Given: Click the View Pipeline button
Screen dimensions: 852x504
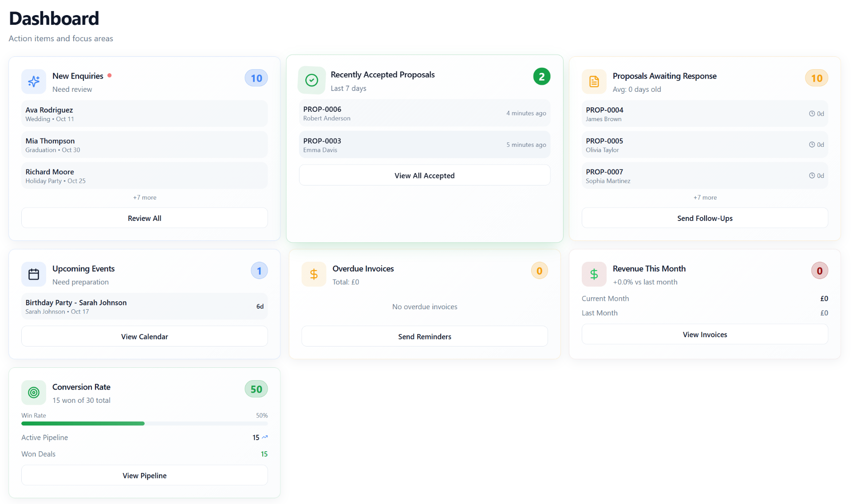Looking at the screenshot, I should pos(144,475).
